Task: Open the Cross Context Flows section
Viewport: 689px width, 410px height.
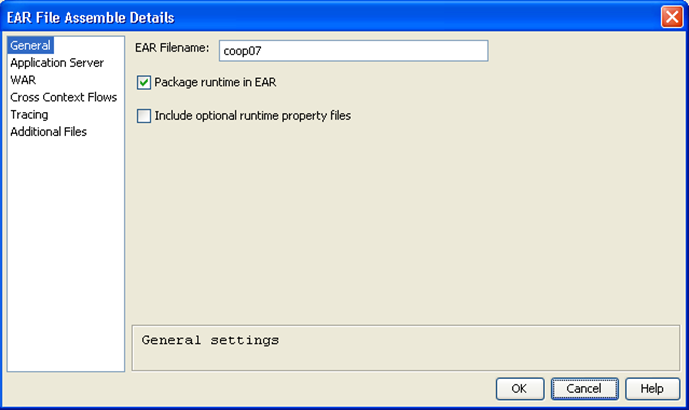Action: pos(63,97)
